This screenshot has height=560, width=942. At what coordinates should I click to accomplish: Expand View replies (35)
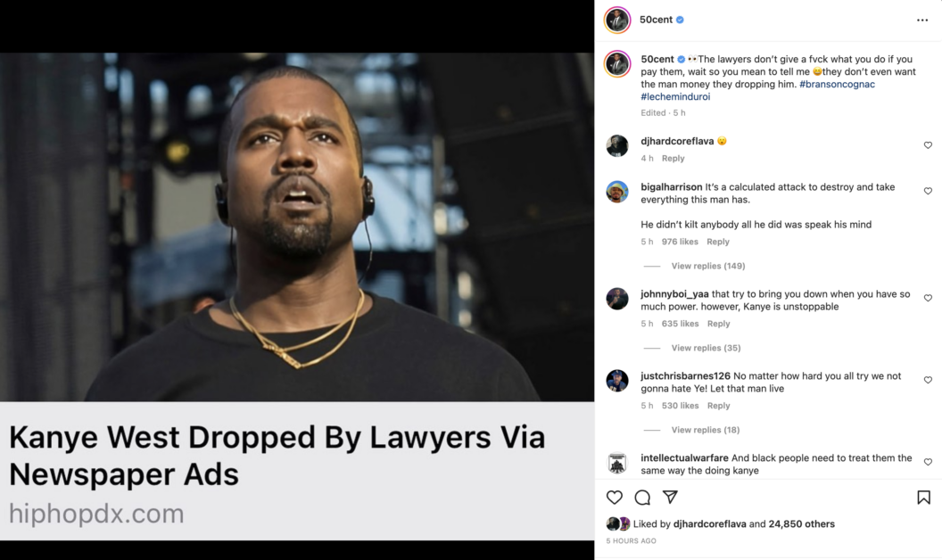tap(706, 348)
